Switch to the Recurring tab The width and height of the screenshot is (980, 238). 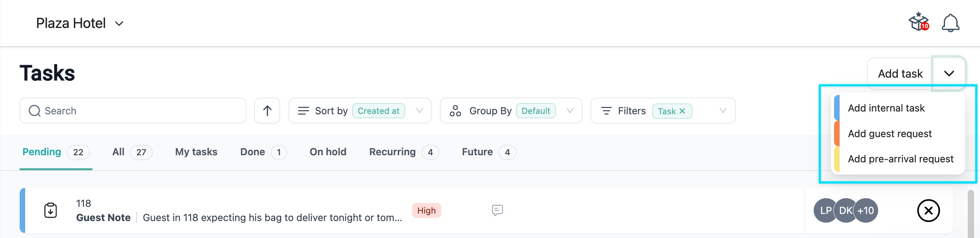point(392,152)
